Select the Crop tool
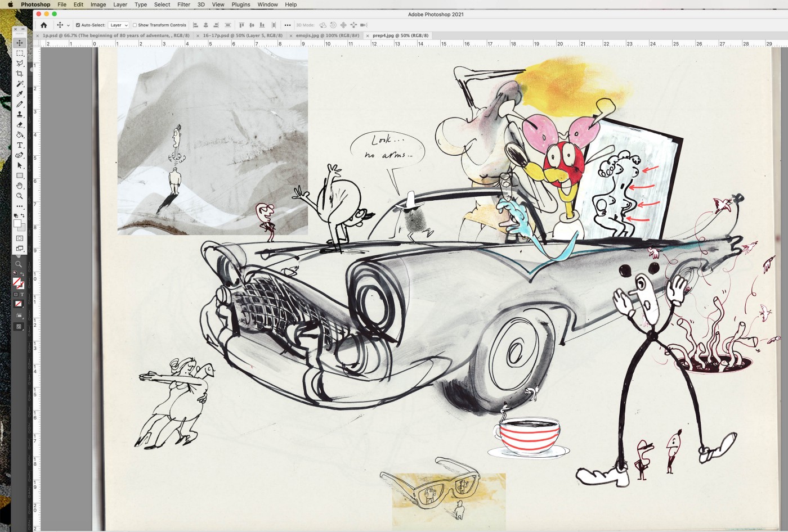The height and width of the screenshot is (532, 788). coord(20,74)
